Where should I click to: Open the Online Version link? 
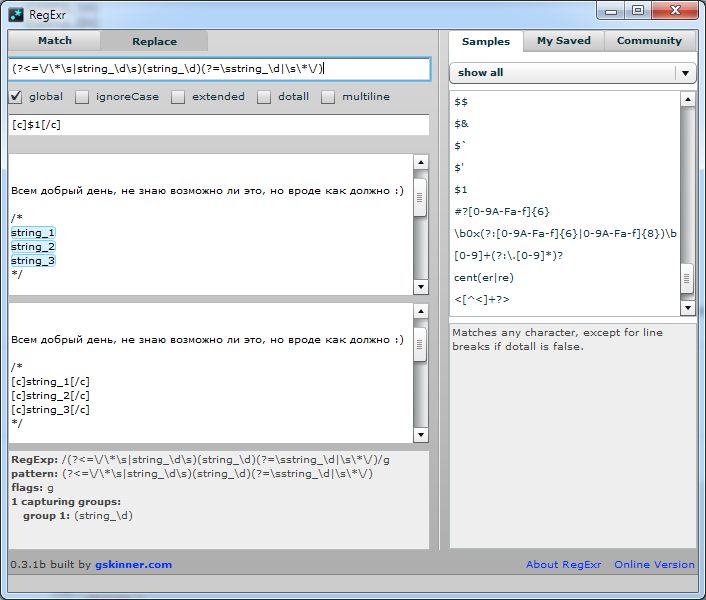pos(654,564)
